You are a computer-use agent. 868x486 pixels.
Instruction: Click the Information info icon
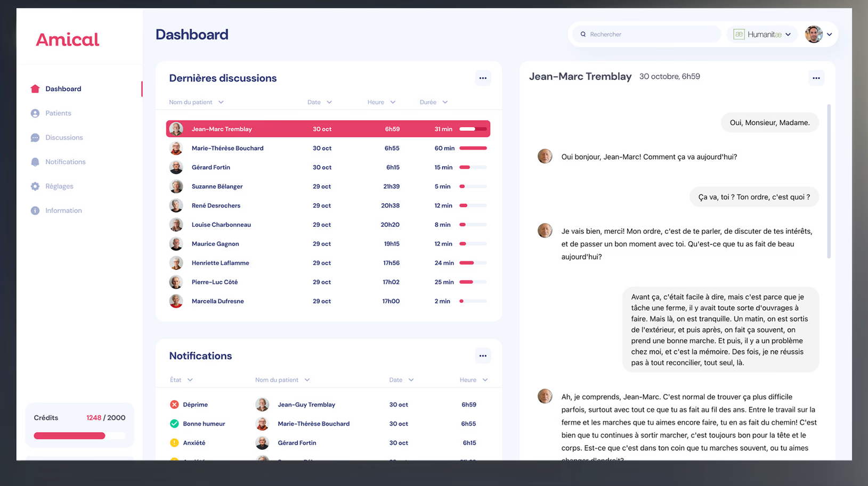pos(35,210)
